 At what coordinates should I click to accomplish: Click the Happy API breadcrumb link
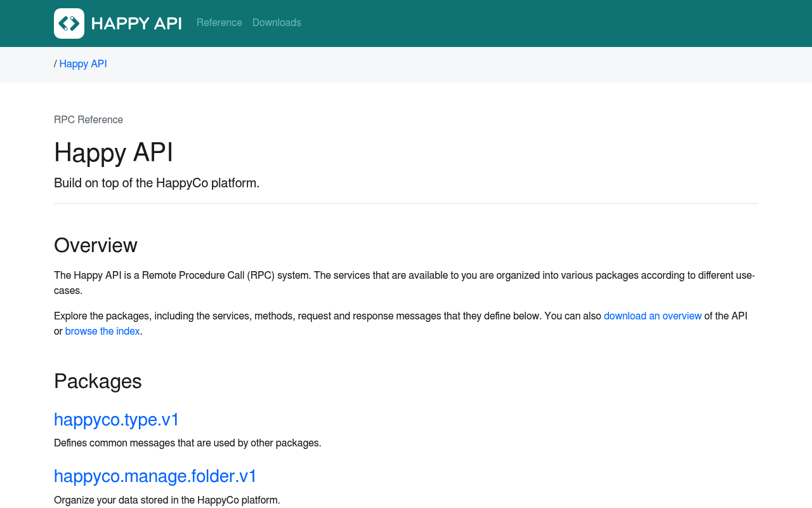pyautogui.click(x=83, y=64)
